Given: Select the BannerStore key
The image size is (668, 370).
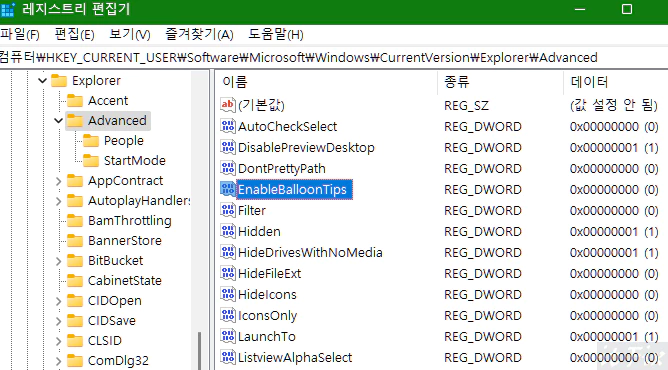Looking at the screenshot, I should click(125, 241).
